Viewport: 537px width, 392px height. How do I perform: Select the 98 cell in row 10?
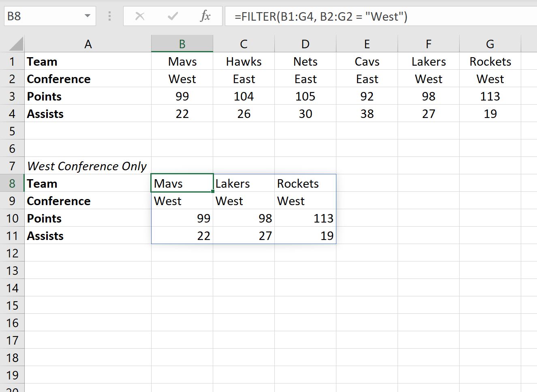coord(244,218)
